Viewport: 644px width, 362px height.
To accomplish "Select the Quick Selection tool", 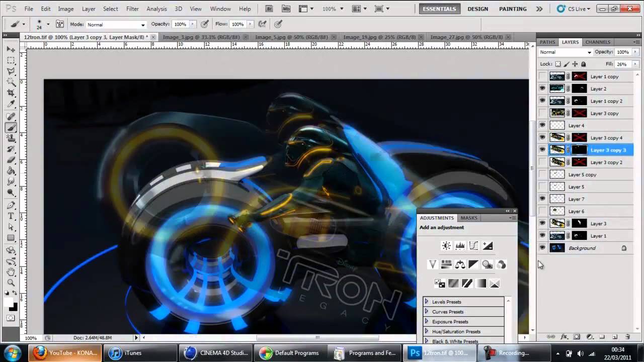I will 11,82.
